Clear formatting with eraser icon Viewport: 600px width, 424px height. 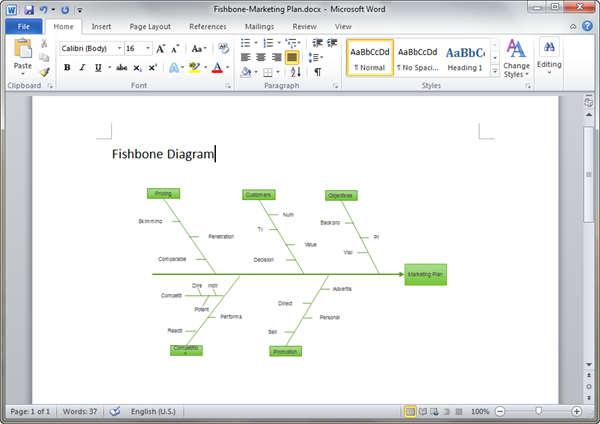223,48
